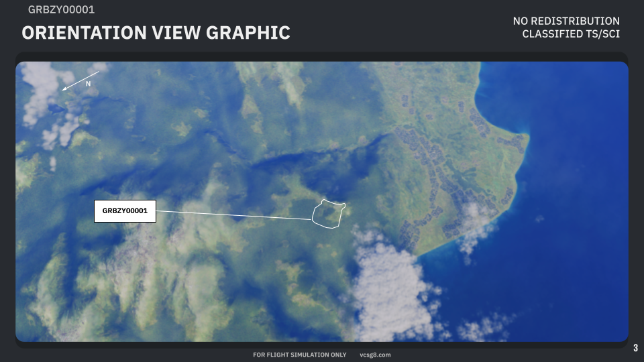Click the north arrow indicator
The height and width of the screenshot is (362, 644).
[x=80, y=81]
